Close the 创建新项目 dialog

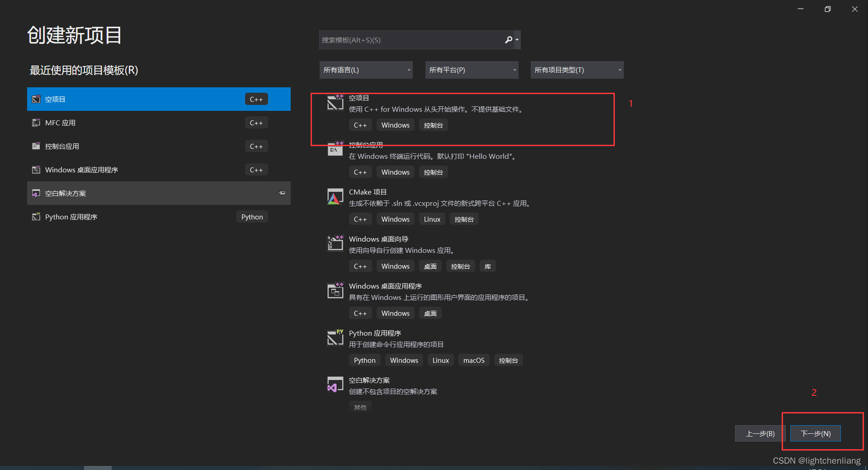pos(854,9)
